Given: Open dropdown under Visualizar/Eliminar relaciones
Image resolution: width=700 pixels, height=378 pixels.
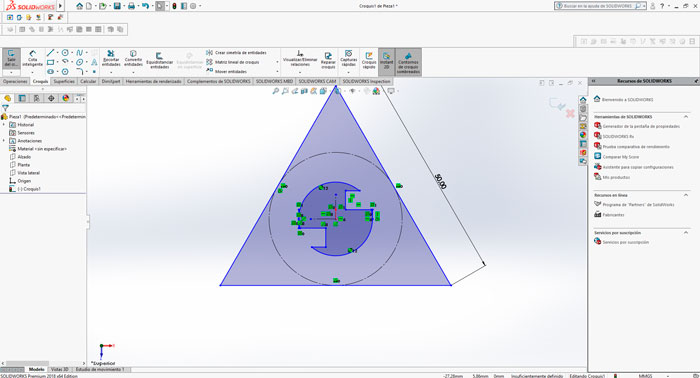Looking at the screenshot, I should [300, 72].
